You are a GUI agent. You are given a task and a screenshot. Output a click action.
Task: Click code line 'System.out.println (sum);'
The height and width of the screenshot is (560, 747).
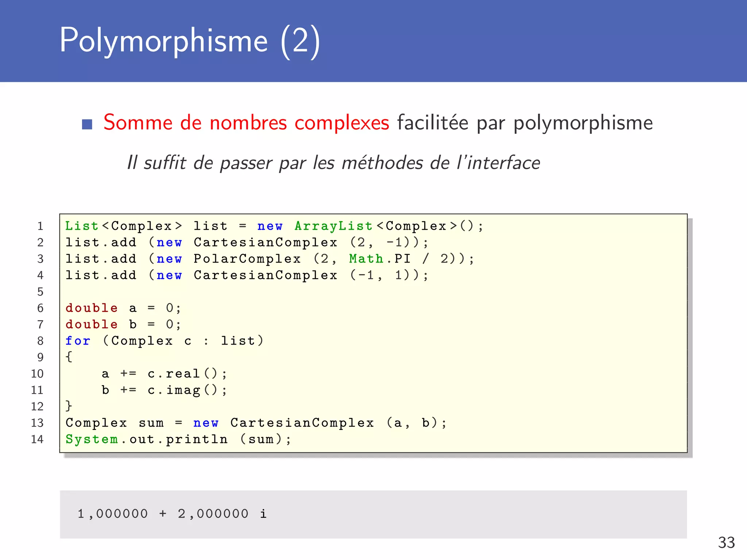click(178, 439)
